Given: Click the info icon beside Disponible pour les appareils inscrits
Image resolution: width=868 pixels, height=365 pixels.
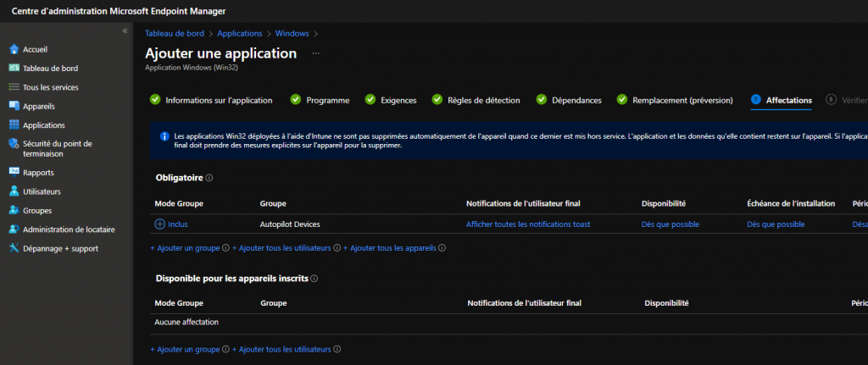Looking at the screenshot, I should (x=314, y=279).
